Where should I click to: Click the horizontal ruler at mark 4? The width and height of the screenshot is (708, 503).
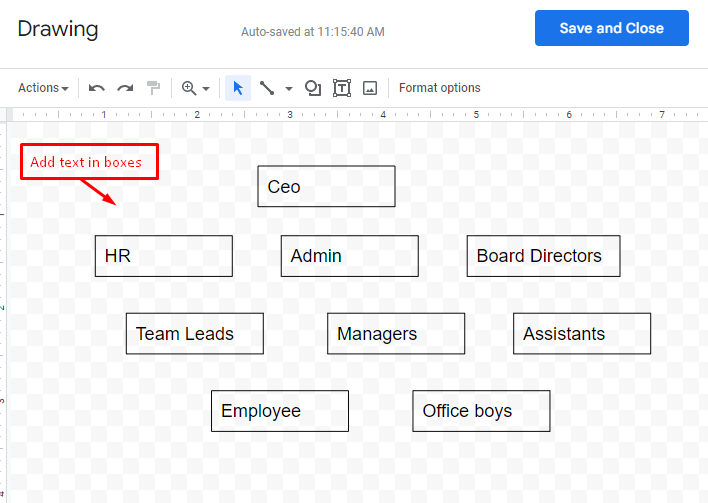click(x=383, y=115)
